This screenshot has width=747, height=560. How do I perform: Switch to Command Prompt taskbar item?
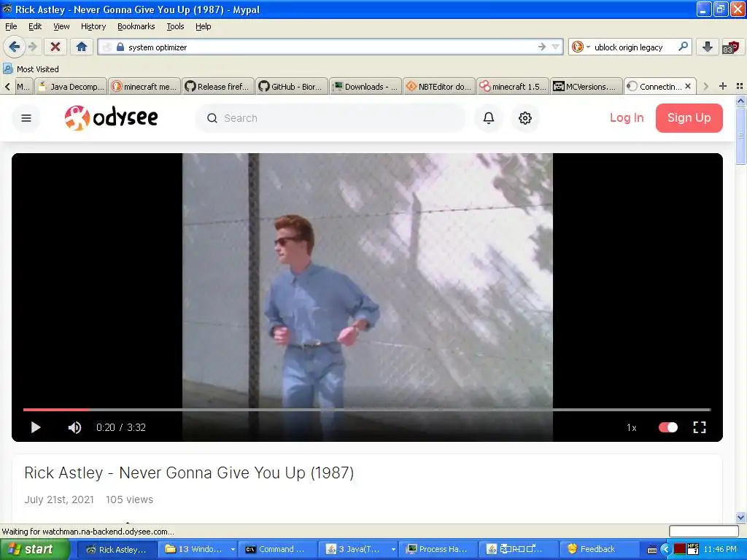click(x=276, y=550)
